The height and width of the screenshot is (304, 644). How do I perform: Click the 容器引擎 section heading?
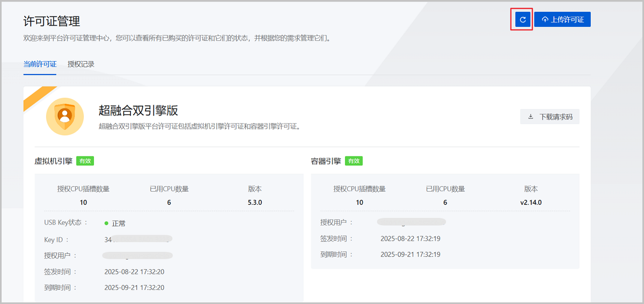[326, 161]
